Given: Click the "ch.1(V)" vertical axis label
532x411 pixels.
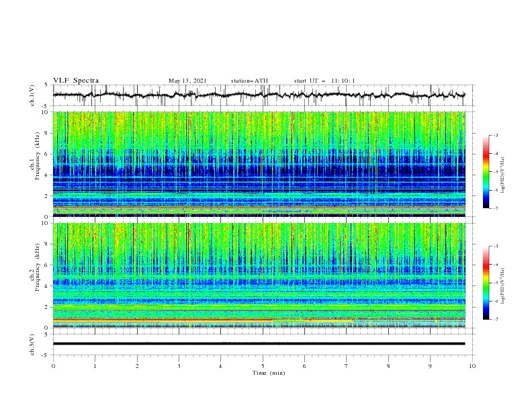Looking at the screenshot, I should point(32,95).
